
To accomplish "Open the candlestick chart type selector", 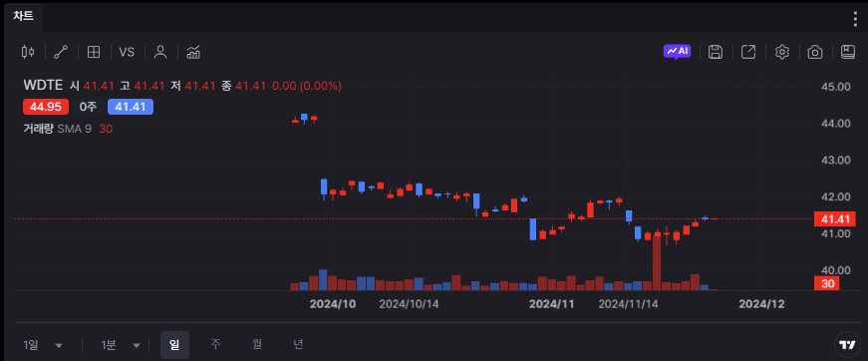I will pyautogui.click(x=28, y=52).
